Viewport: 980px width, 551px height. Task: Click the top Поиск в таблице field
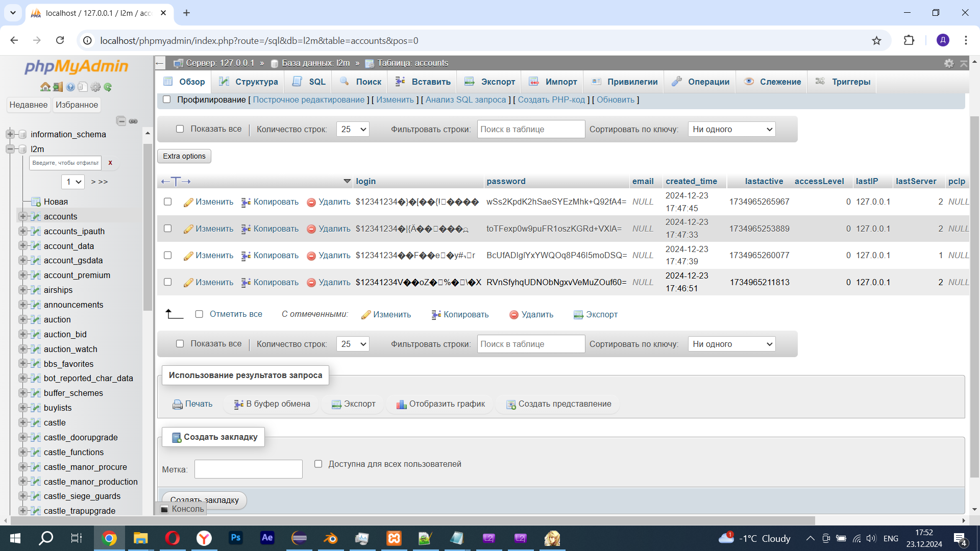(530, 129)
